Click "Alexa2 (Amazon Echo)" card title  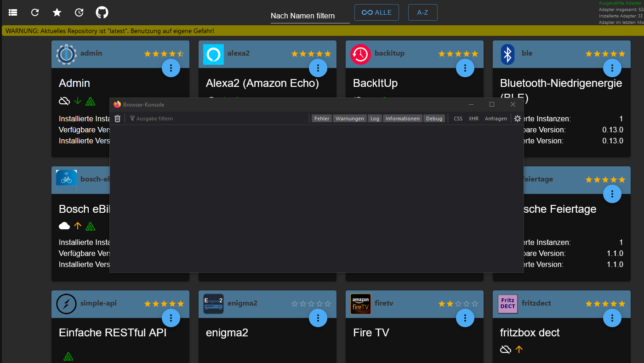pos(262,83)
